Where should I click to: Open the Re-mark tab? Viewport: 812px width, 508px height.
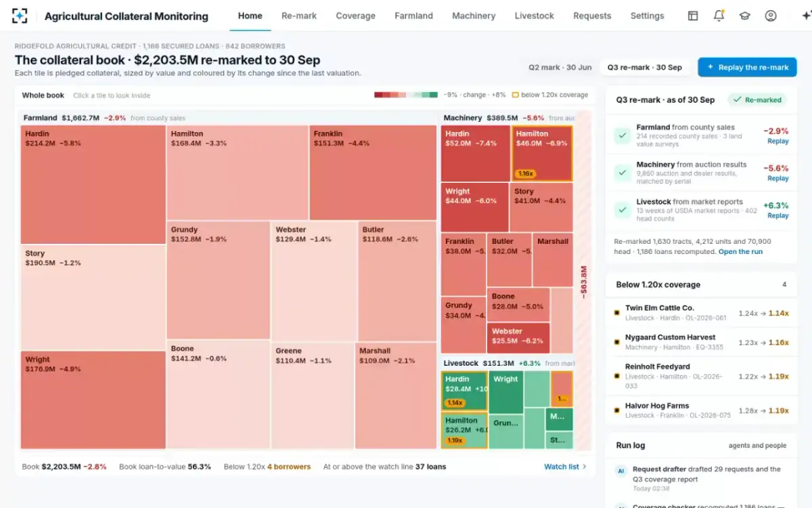tap(299, 16)
